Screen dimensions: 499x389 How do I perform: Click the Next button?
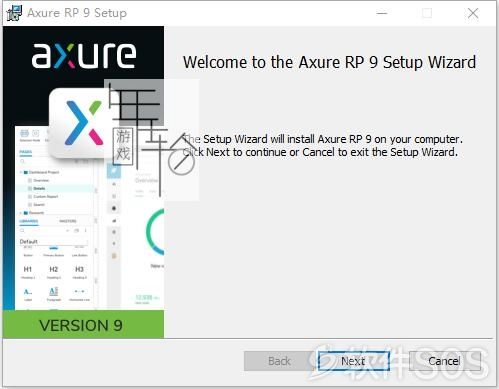coord(353,361)
